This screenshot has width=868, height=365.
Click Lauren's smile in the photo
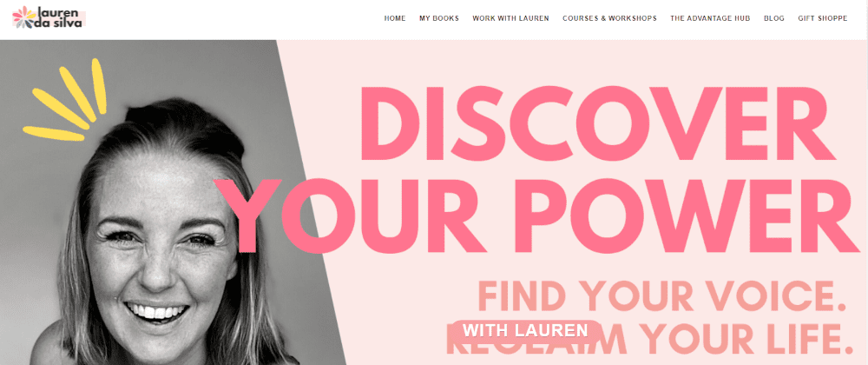(x=156, y=311)
